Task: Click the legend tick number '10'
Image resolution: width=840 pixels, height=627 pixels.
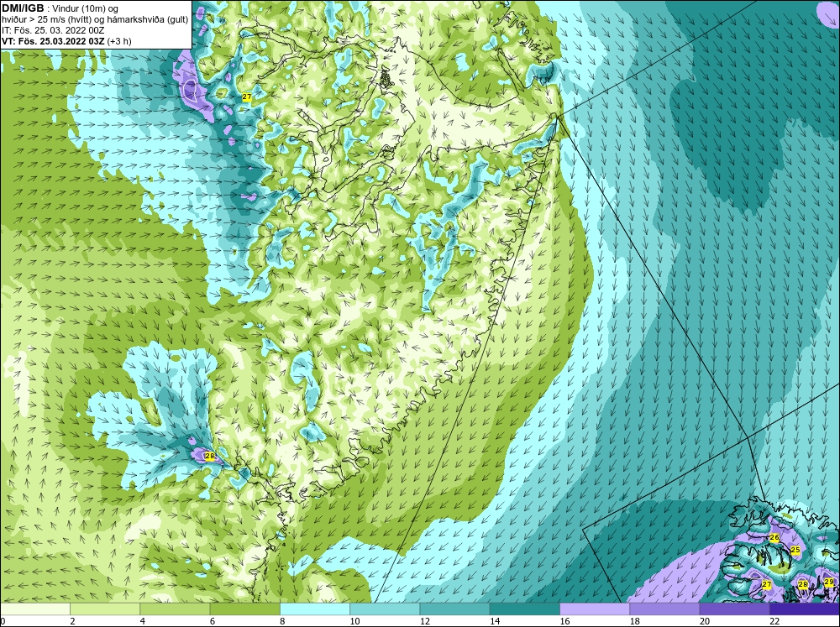Action: click(x=354, y=621)
